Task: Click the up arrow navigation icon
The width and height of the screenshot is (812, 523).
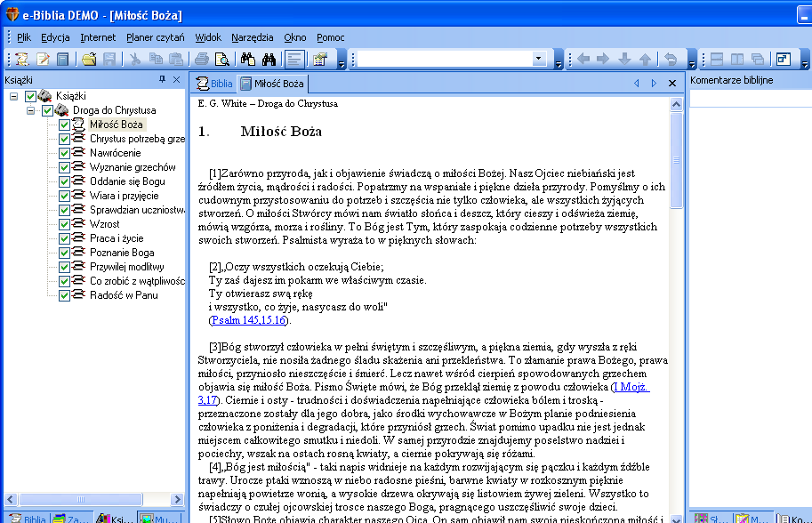Action: click(x=645, y=59)
